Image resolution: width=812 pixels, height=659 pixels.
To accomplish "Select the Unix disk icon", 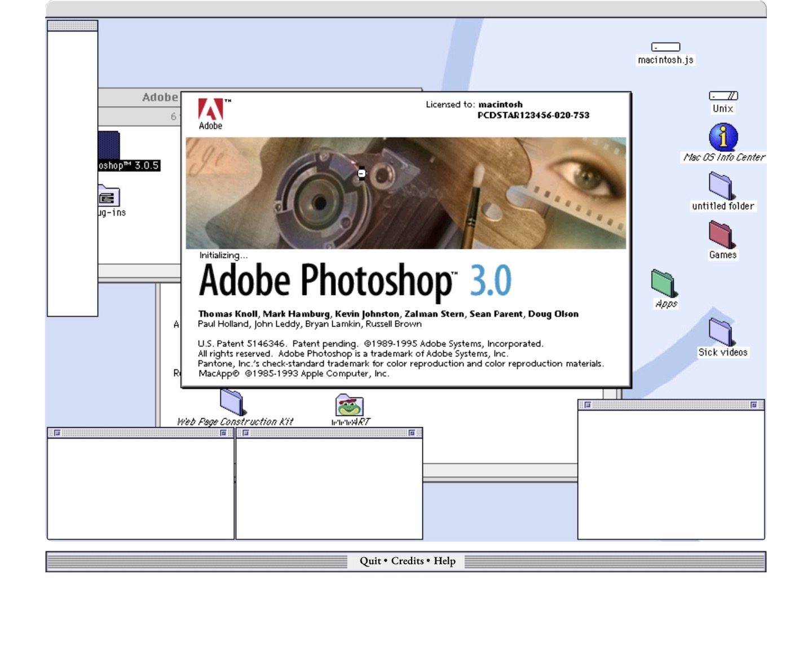I will pyautogui.click(x=723, y=96).
